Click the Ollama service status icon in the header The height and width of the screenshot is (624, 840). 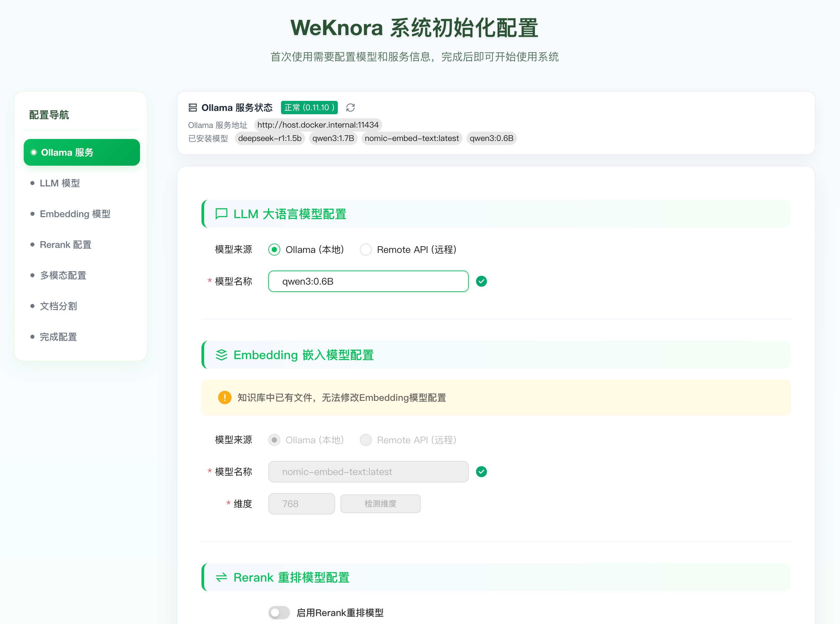pyautogui.click(x=192, y=108)
